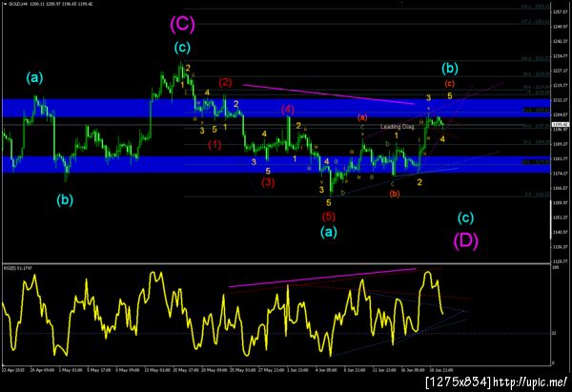Select cyan (b) label above orange (c)

click(x=450, y=69)
